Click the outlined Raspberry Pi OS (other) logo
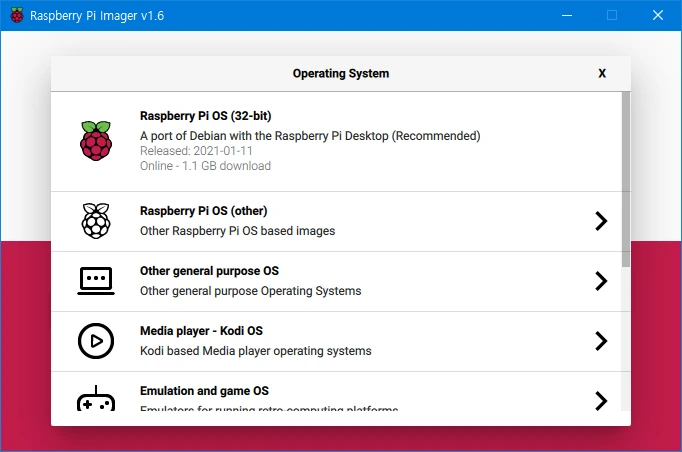682x452 pixels. (96, 221)
